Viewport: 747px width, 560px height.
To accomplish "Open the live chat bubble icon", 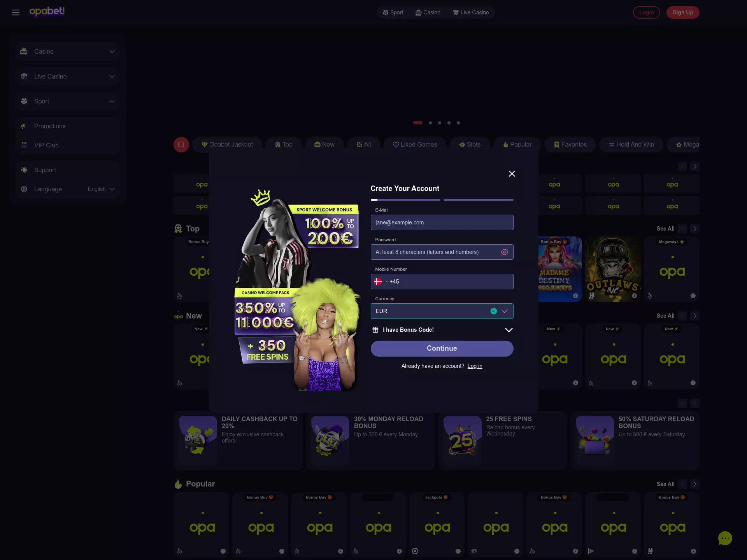I will click(725, 539).
